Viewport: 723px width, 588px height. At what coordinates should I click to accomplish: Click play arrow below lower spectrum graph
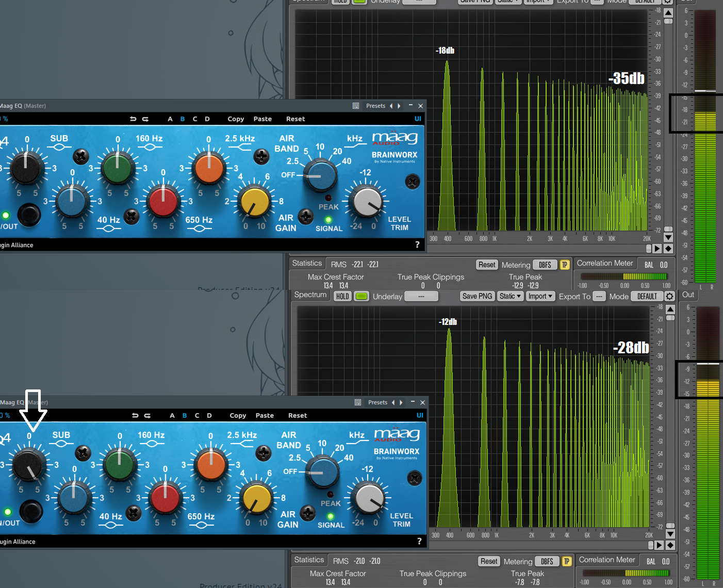click(659, 545)
